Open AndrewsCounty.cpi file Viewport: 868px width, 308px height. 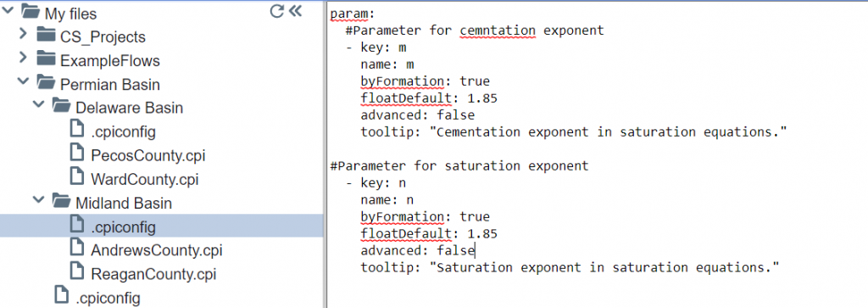157,250
